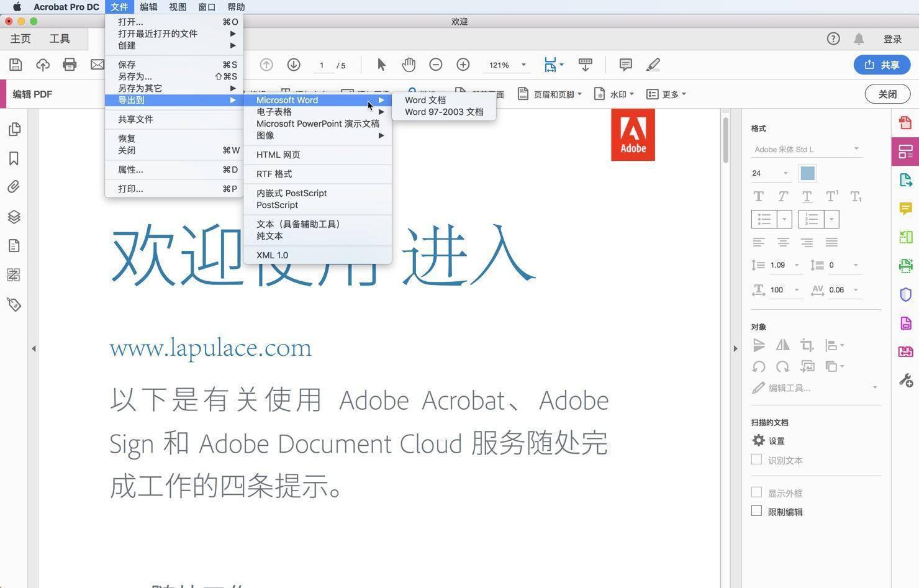Open Page Thumbnails panel icon
The width and height of the screenshot is (919, 588).
pyautogui.click(x=14, y=129)
